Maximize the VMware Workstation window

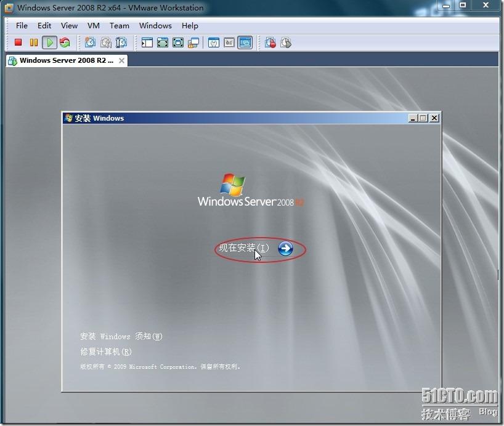pos(463,5)
